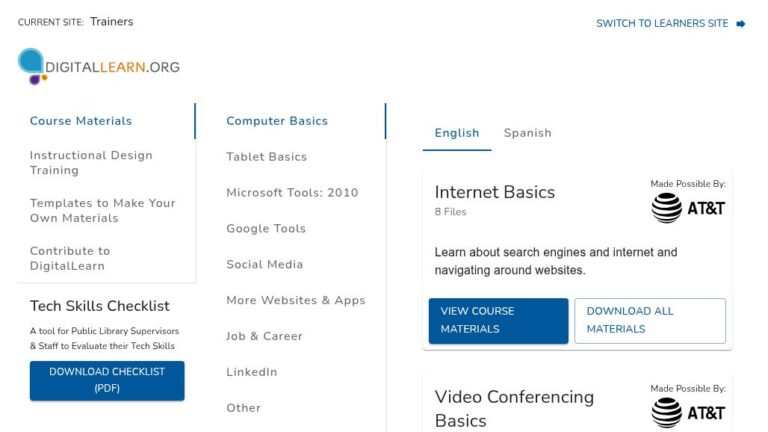Select Instructional Design Training menu item

point(91,163)
